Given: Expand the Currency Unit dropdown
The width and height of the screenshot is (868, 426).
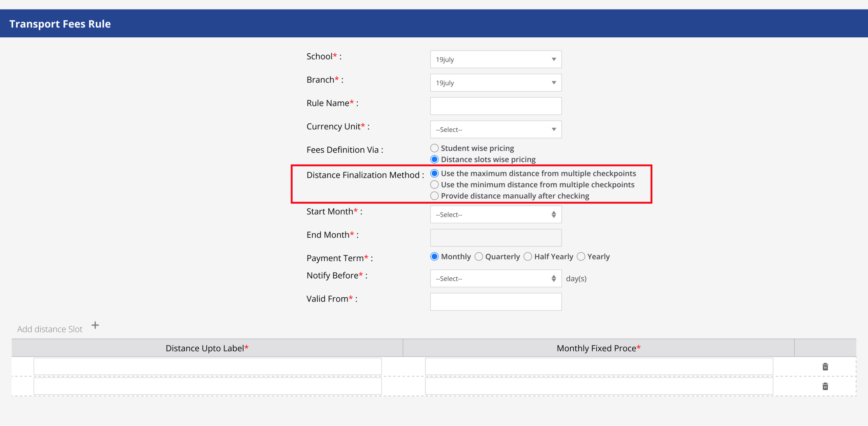Looking at the screenshot, I should [495, 130].
